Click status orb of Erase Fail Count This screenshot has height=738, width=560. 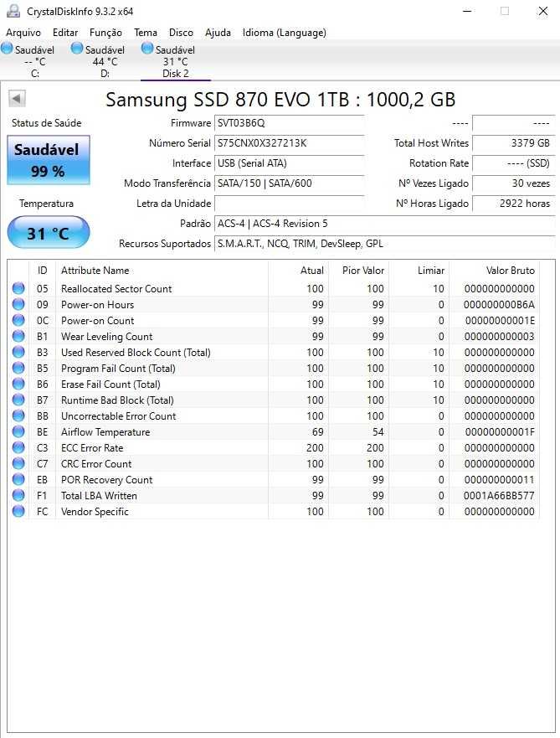click(18, 384)
